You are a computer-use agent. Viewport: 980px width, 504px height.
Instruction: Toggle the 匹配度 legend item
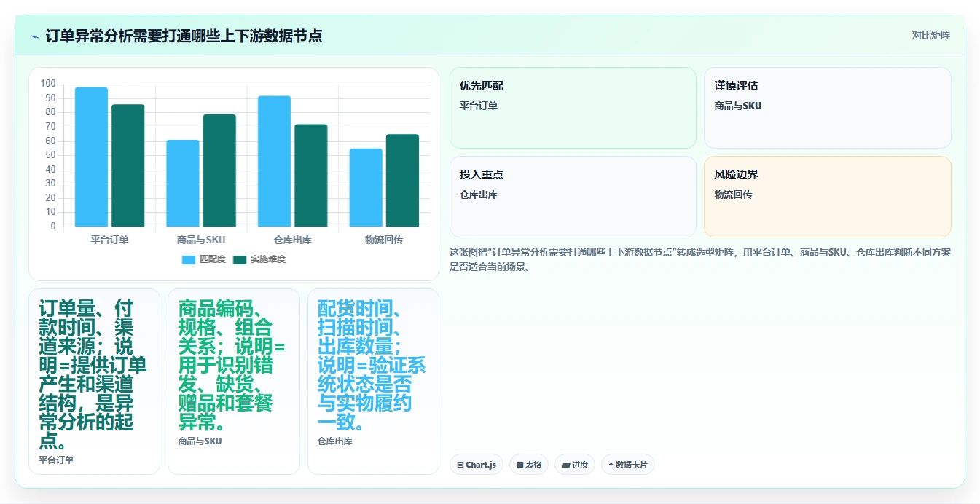coord(203,259)
